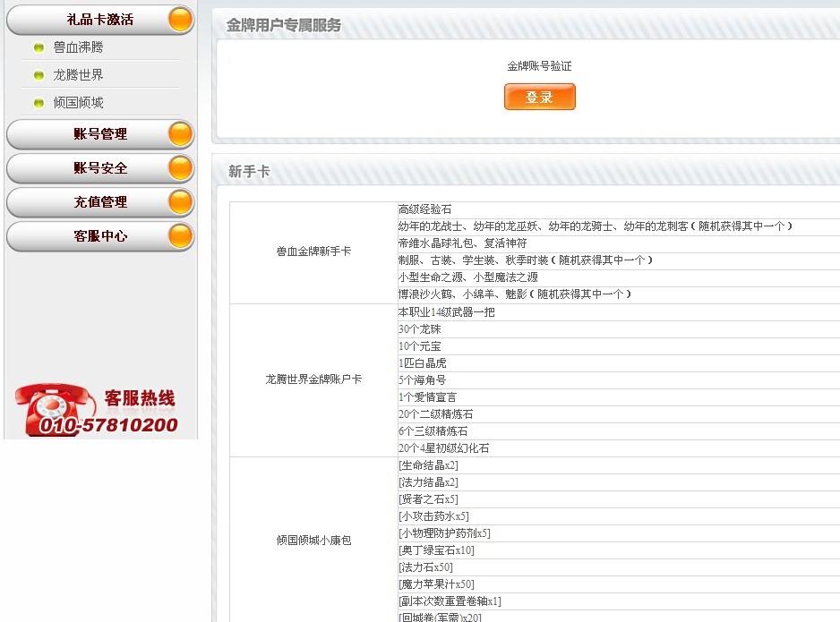840x622 pixels.
Task: Click the 10个元宝 reward row
Action: (420, 346)
